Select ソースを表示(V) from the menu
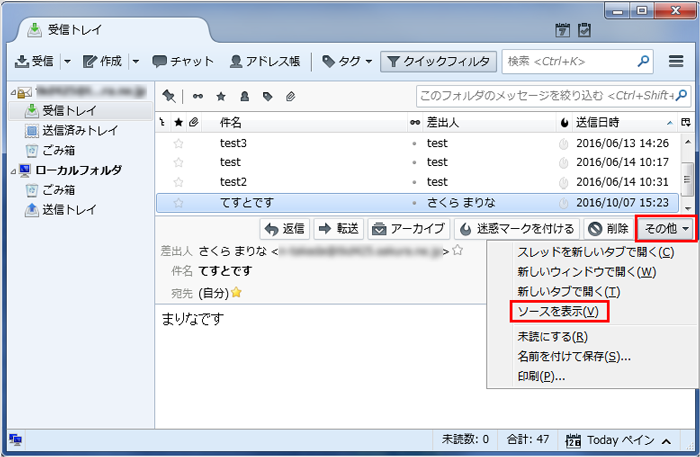Viewport: 700px width, 457px height. (x=557, y=311)
